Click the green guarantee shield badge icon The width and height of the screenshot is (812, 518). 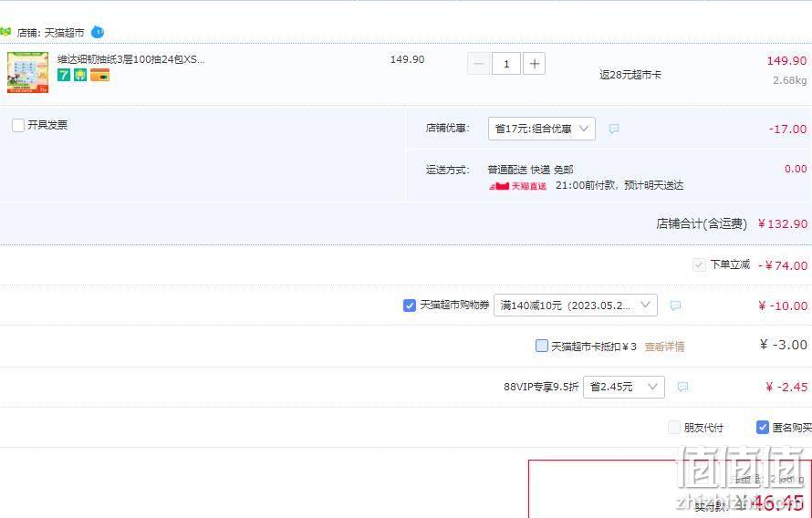(80, 75)
